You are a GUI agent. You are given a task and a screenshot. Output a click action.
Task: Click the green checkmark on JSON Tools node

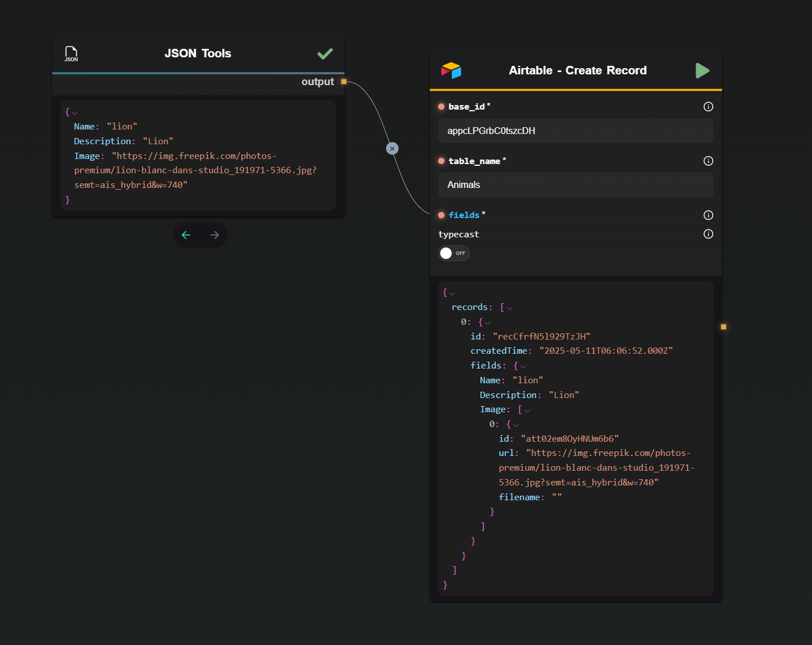tap(325, 54)
